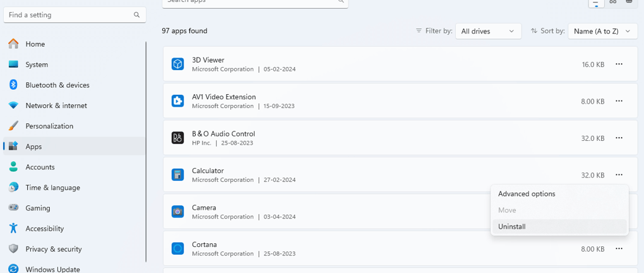Click the Calculator app icon
The image size is (644, 273).
pos(178,175)
